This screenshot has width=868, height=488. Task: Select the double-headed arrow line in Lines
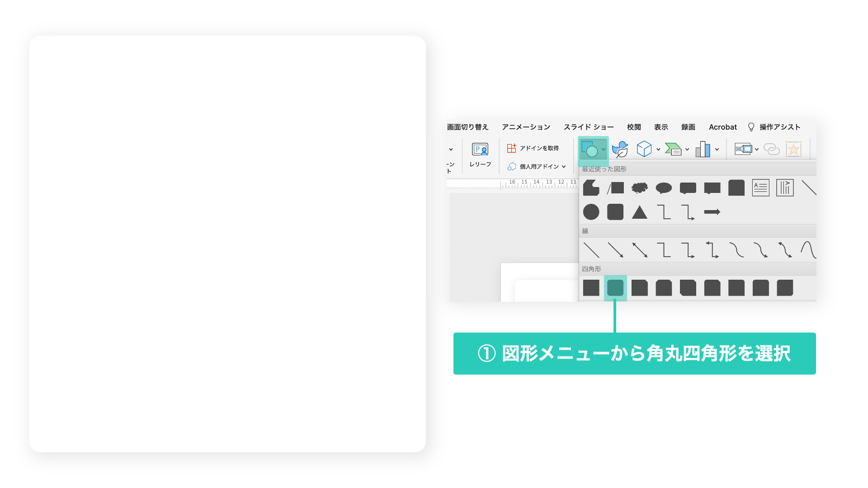639,250
